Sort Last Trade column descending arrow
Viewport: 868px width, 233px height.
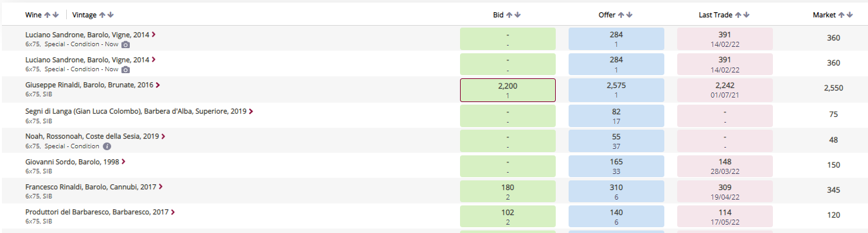point(747,15)
